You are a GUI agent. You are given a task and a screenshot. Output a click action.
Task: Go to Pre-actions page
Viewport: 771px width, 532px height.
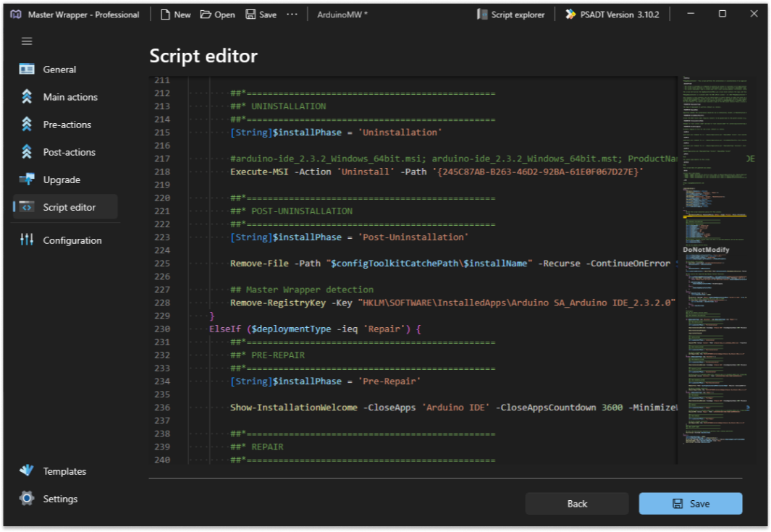click(67, 124)
